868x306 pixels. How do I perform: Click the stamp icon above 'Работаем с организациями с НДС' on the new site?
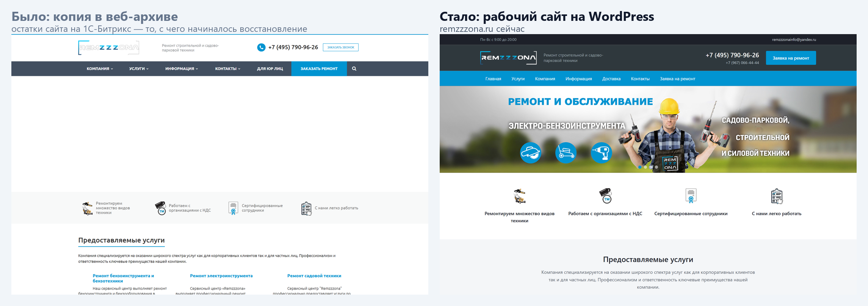click(x=605, y=196)
